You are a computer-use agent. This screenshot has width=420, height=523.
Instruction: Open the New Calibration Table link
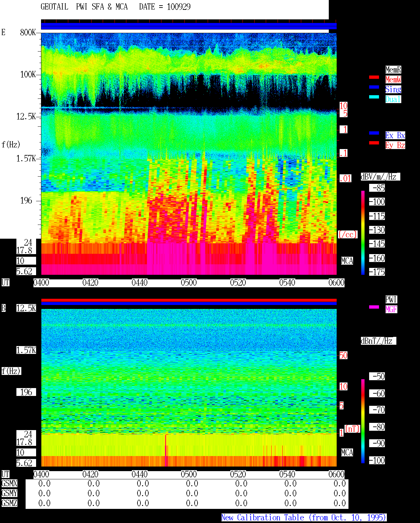coord(304,518)
